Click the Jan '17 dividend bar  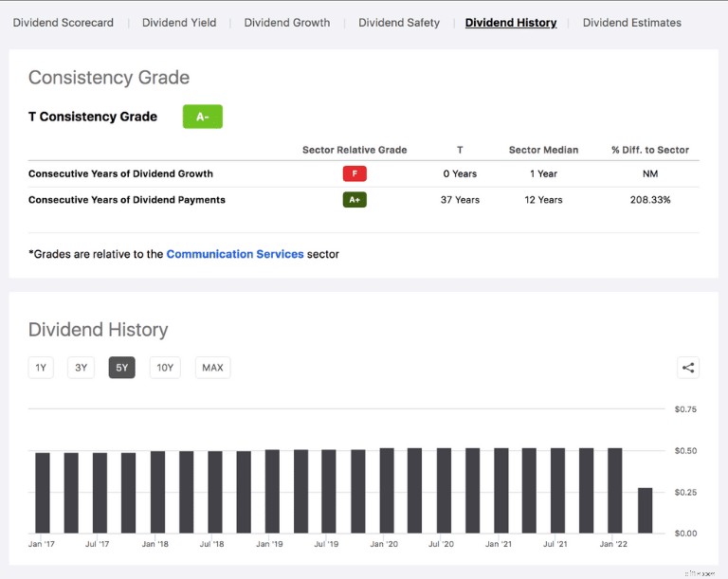(43, 493)
